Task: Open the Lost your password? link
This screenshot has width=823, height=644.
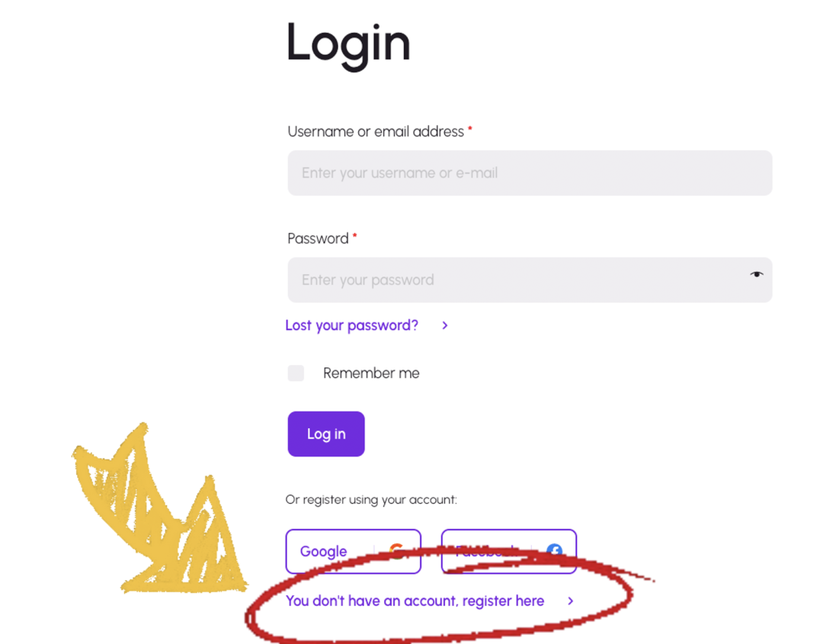Action: point(351,325)
